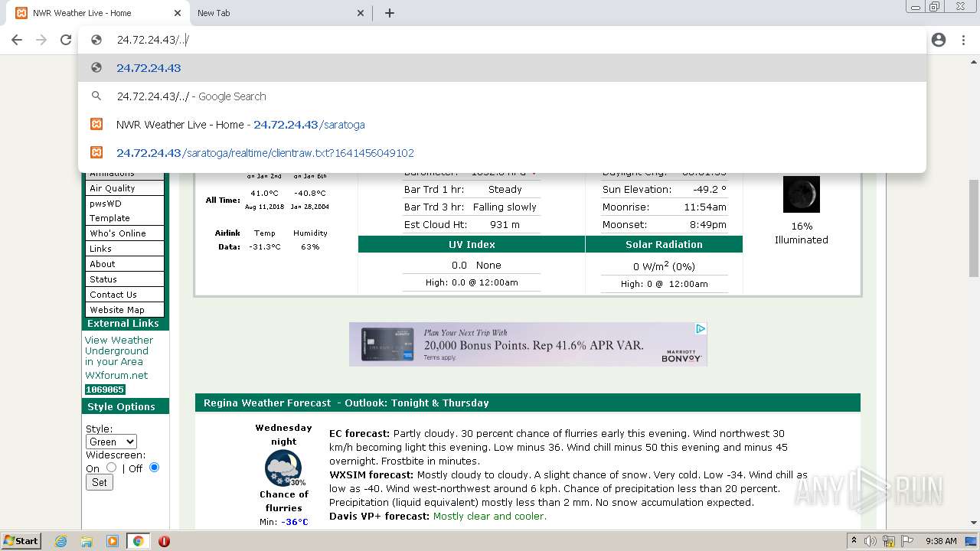
Task: Click inside the address bar text
Action: (x=152, y=40)
